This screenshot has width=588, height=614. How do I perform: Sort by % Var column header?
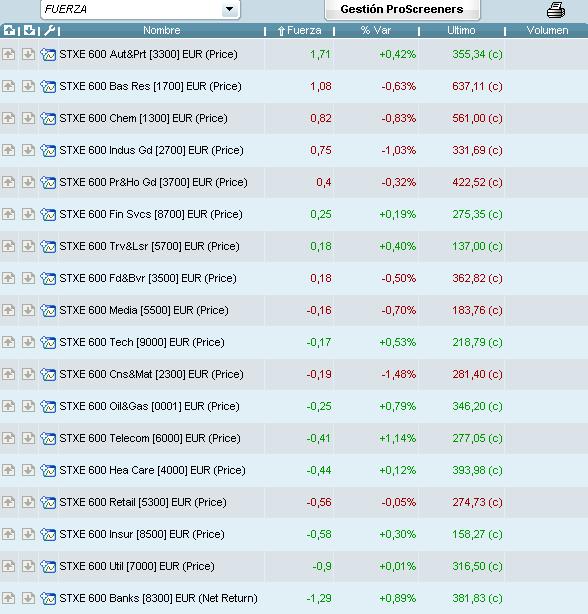click(376, 30)
